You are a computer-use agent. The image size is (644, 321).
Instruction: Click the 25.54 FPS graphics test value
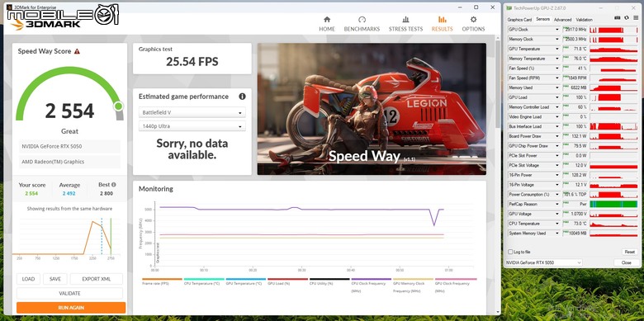[x=192, y=62]
